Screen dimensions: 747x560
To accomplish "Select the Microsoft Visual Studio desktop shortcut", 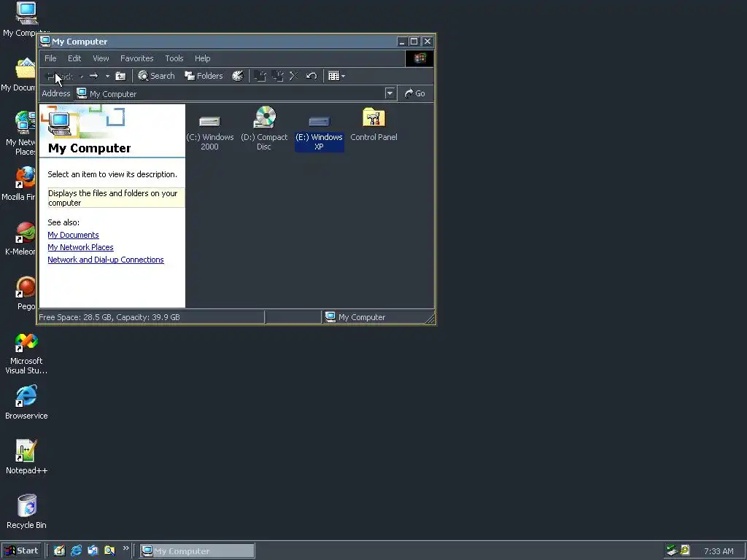I will point(26,353).
